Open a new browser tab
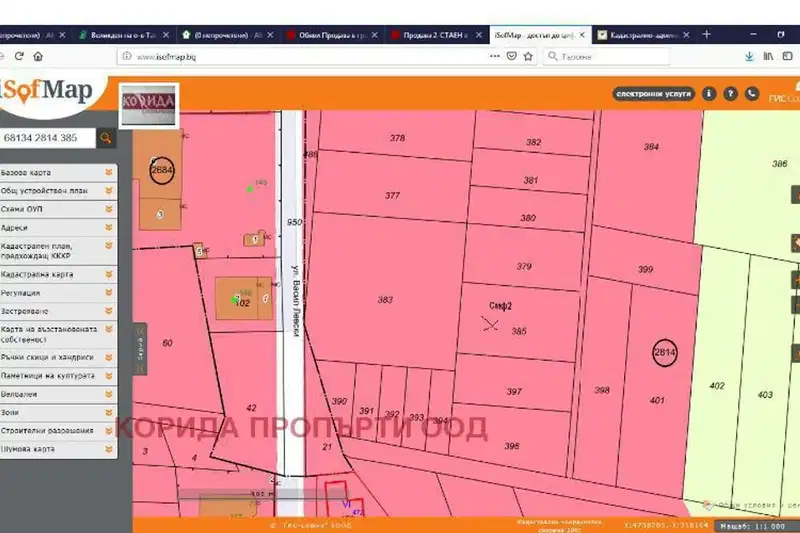 (x=707, y=35)
